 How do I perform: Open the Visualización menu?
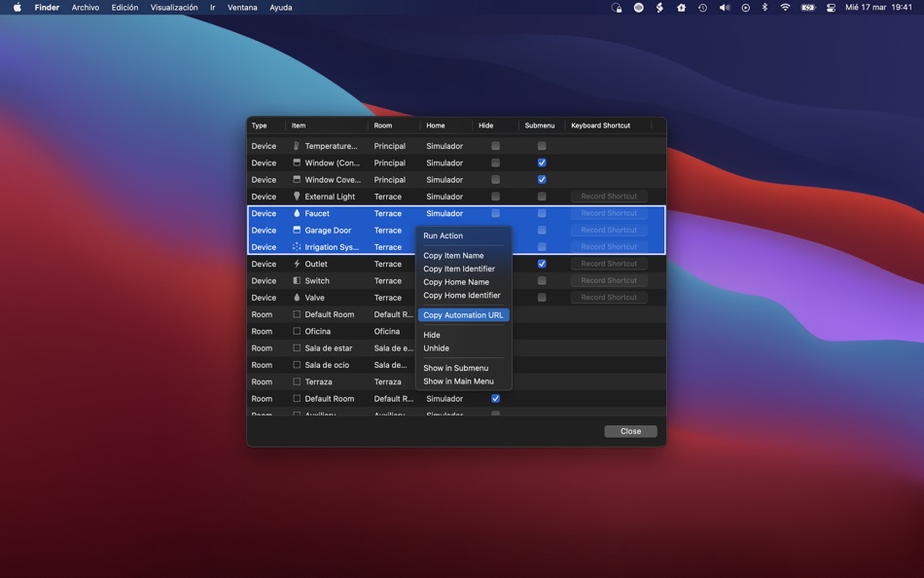pyautogui.click(x=174, y=8)
